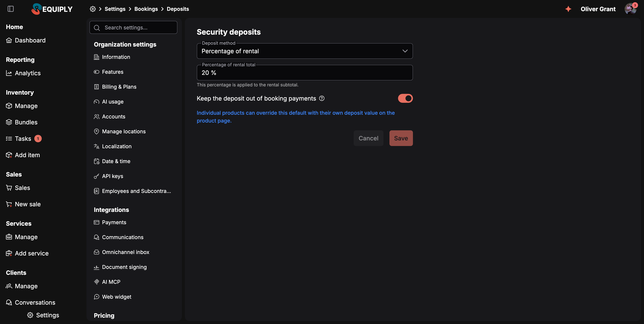The height and width of the screenshot is (324, 644).
Task: Open the Sales page
Action: tap(18, 188)
